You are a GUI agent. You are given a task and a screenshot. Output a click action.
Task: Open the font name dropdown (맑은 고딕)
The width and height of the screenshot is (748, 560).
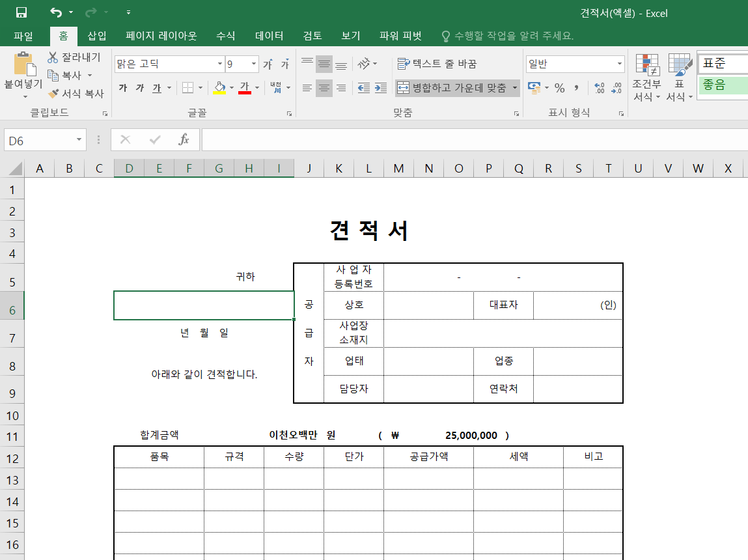tap(219, 64)
